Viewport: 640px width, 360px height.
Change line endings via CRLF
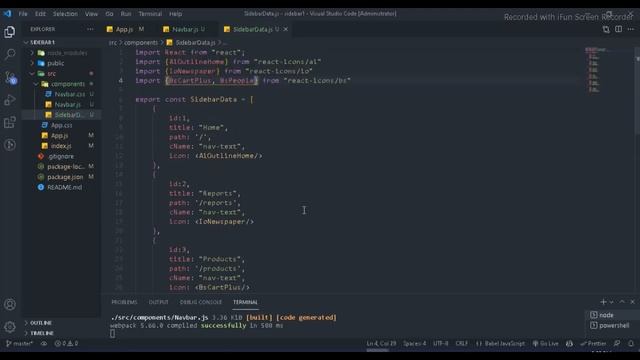click(x=462, y=344)
